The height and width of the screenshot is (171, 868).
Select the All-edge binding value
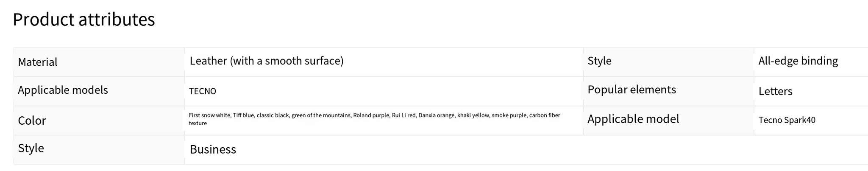click(798, 61)
